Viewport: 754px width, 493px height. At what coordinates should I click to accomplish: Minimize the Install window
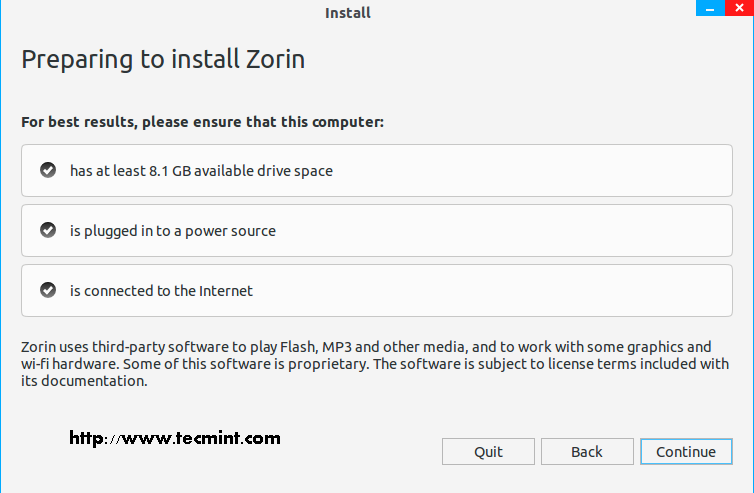point(707,9)
